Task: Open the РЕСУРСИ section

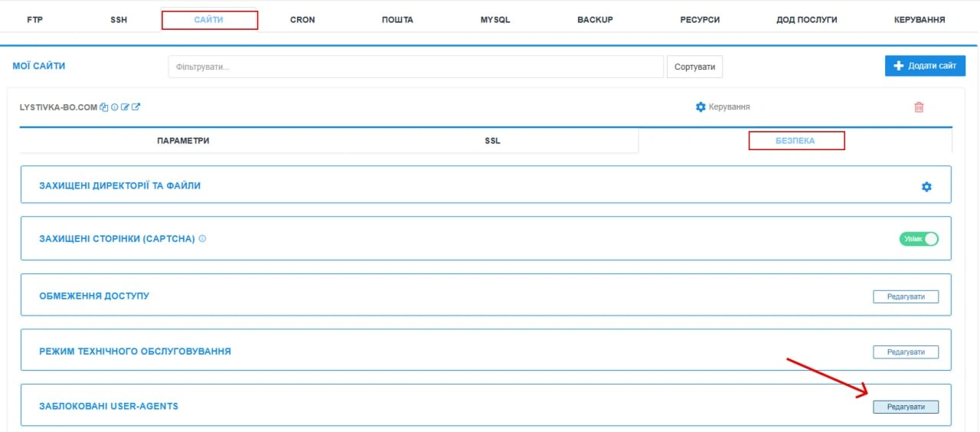Action: coord(700,20)
